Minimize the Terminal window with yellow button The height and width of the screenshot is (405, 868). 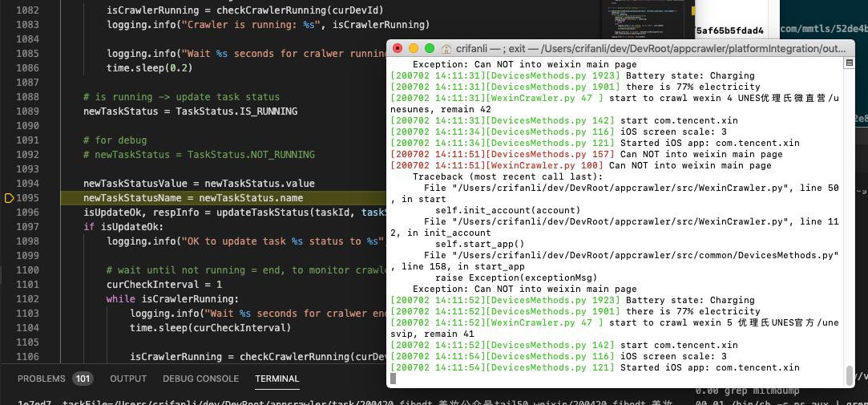(x=413, y=48)
